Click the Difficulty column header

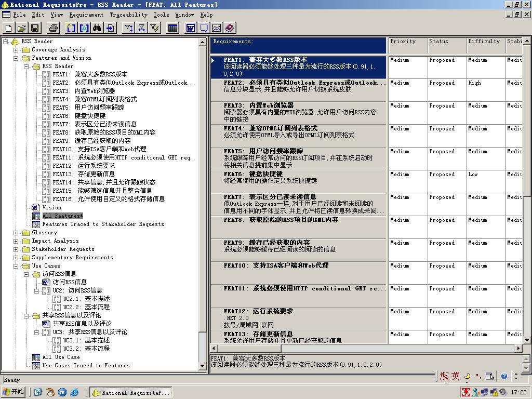tap(486, 45)
